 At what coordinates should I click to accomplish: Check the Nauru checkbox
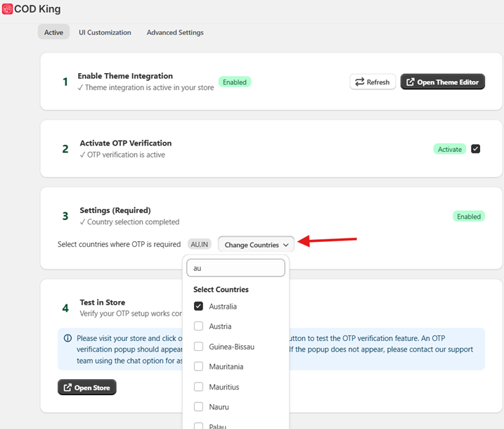pyautogui.click(x=198, y=406)
